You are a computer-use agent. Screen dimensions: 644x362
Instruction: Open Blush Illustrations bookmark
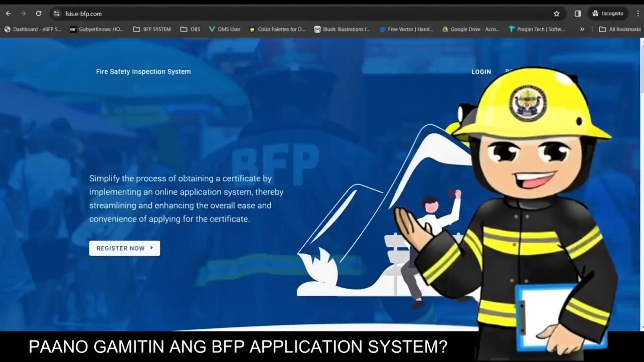tap(342, 29)
